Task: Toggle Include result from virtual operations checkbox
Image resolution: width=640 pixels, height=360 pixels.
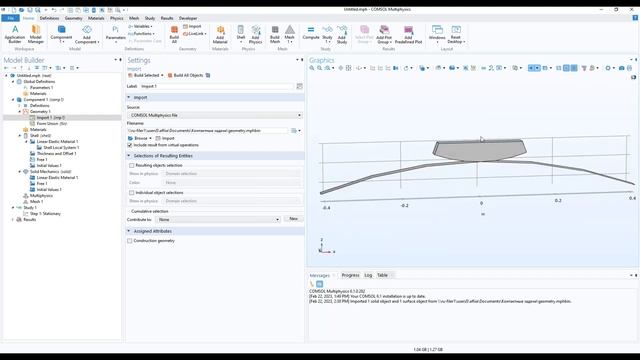Action: (x=130, y=145)
